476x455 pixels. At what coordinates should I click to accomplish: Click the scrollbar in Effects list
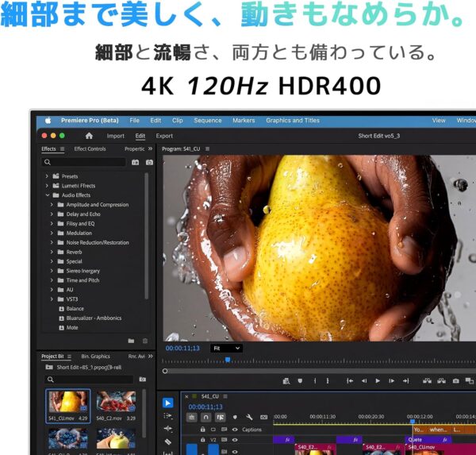pyautogui.click(x=146, y=236)
